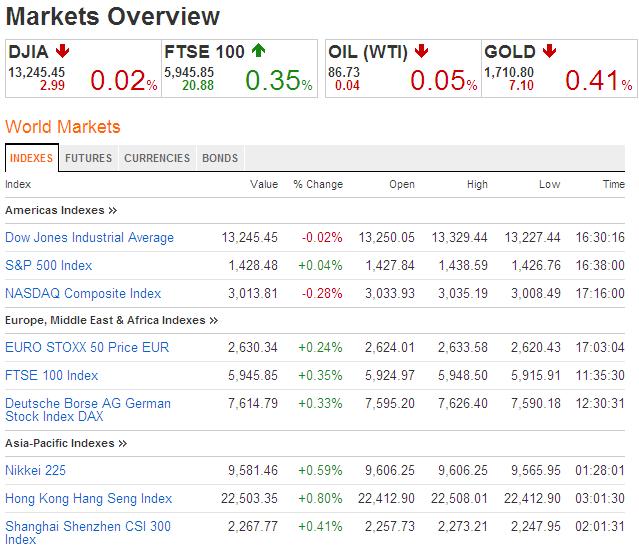Click the 2.99 DJIA point change
639x553 pixels.
tap(53, 86)
